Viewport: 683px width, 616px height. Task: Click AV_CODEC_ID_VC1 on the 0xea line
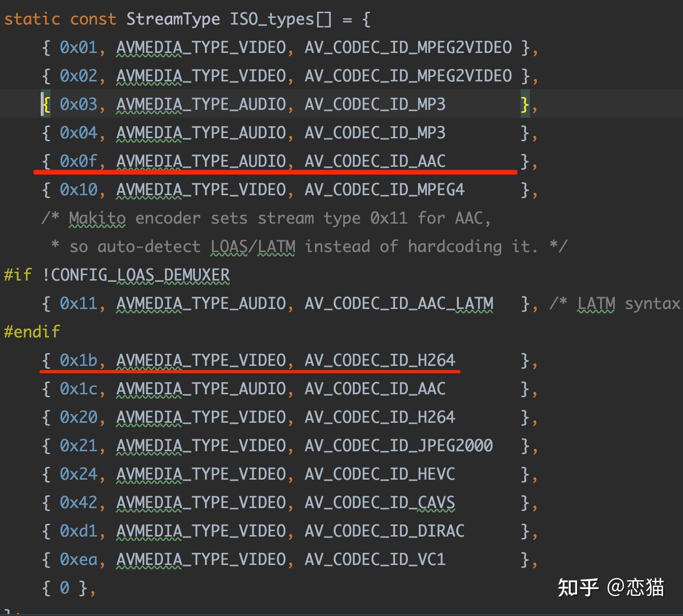pos(375,559)
